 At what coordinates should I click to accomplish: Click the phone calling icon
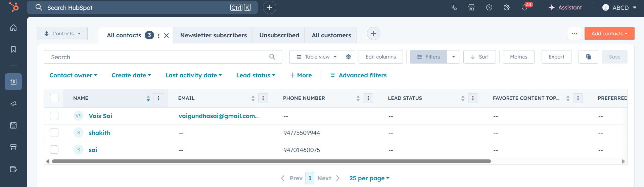(x=454, y=7)
